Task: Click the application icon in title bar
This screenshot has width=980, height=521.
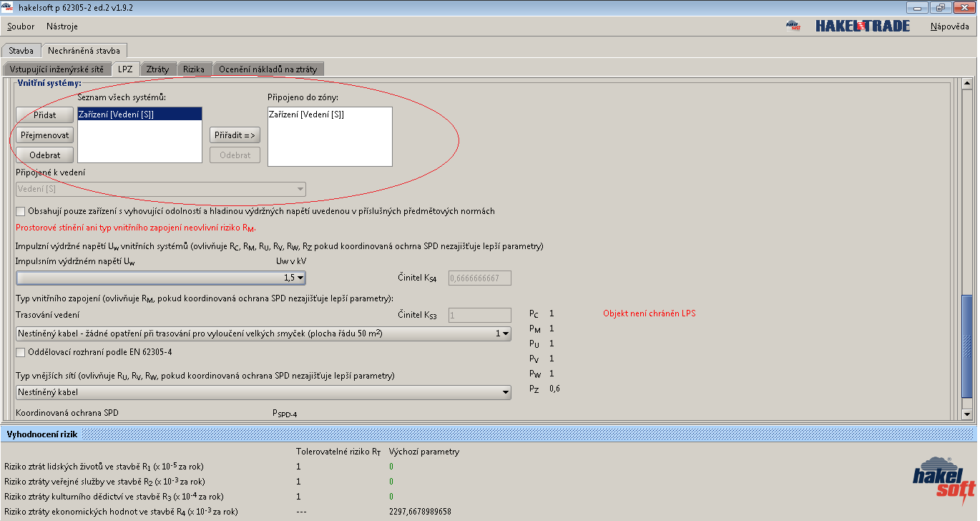Action: click(7, 7)
